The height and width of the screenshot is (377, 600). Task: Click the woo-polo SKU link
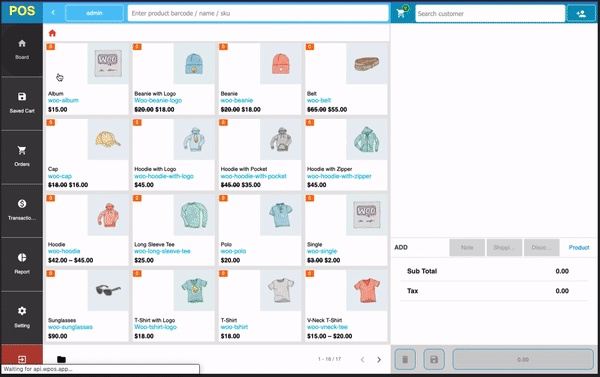click(233, 251)
